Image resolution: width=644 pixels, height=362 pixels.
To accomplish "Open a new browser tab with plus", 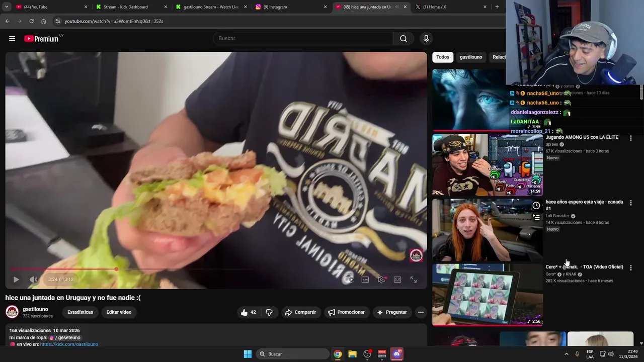I will pyautogui.click(x=497, y=7).
